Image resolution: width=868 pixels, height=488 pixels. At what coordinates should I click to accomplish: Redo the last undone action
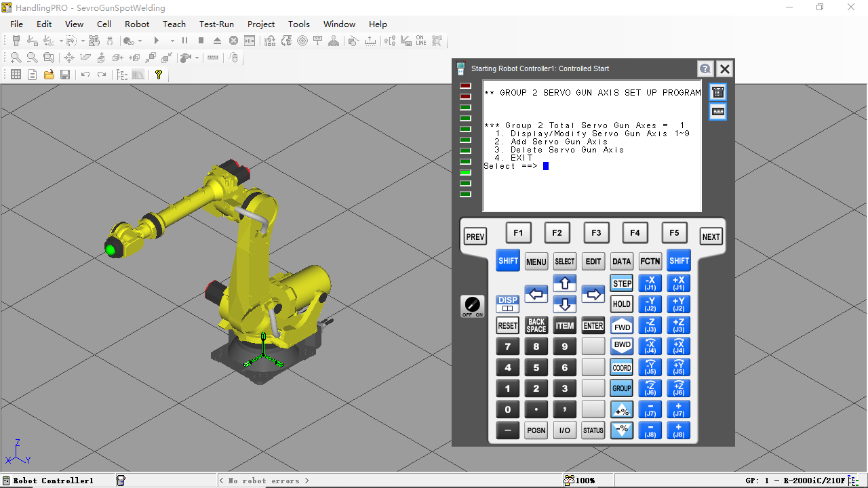pyautogui.click(x=102, y=75)
